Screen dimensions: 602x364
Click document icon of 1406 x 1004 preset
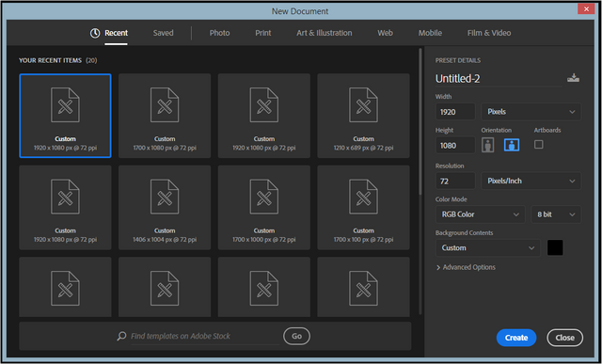click(x=165, y=197)
